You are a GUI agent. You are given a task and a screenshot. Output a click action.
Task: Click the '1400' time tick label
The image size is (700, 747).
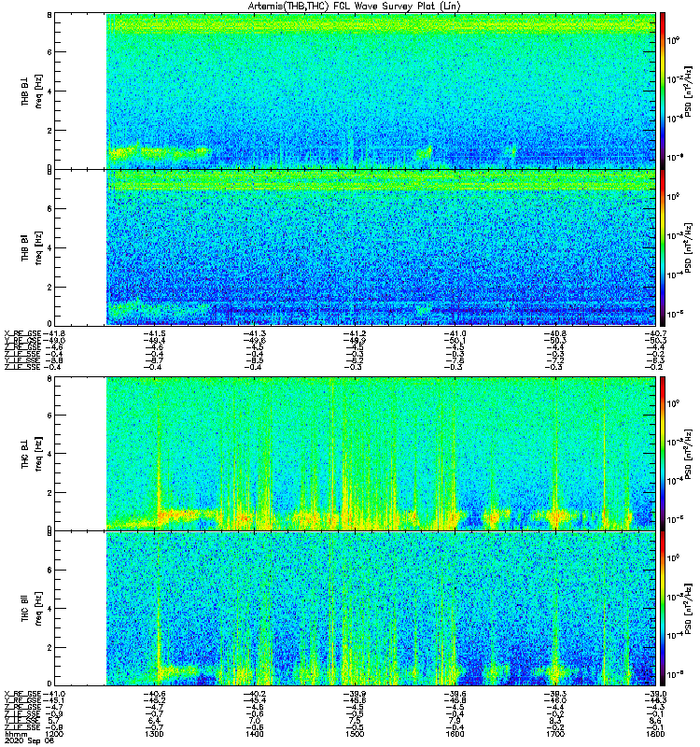click(x=255, y=734)
